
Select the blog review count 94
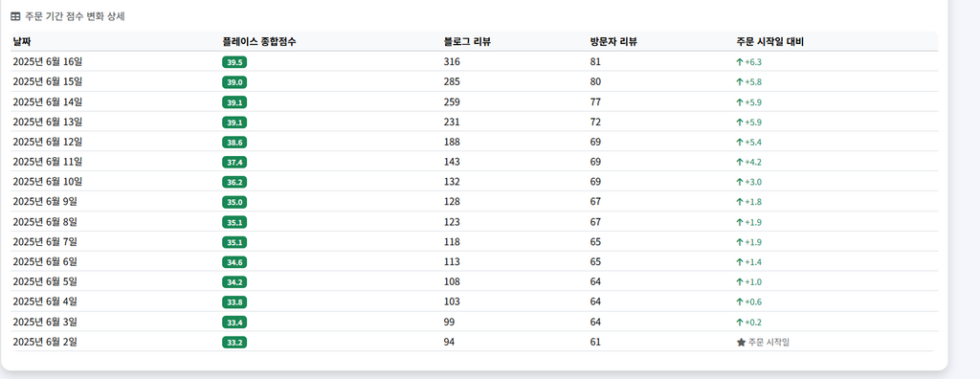point(449,342)
